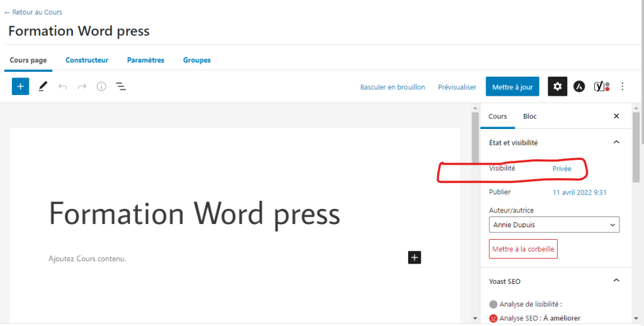Select the pencil Tools icon
The image size is (644, 326).
pyautogui.click(x=42, y=87)
